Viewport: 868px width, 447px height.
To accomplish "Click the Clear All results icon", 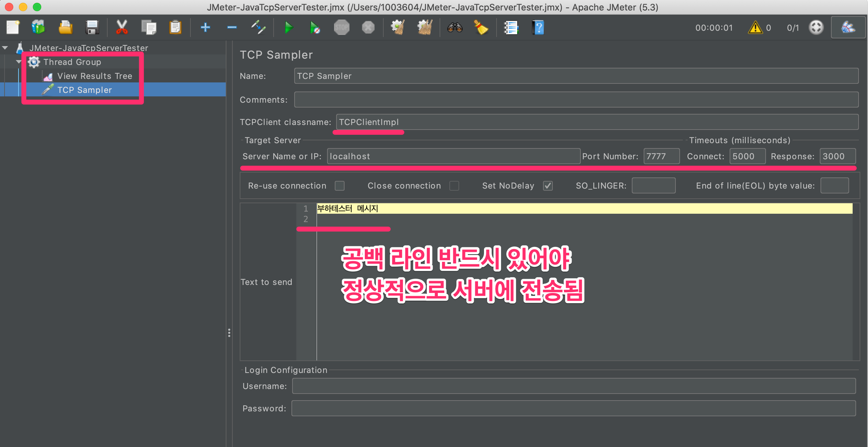I will [425, 27].
